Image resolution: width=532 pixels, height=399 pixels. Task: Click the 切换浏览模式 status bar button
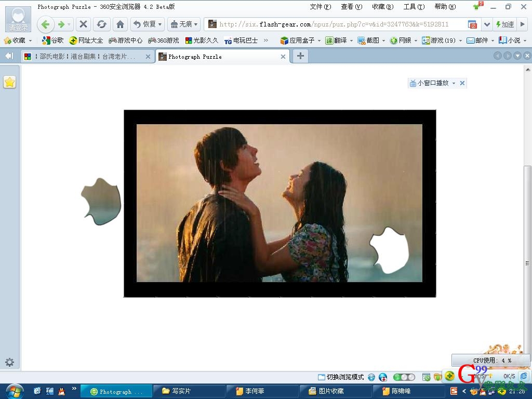tap(341, 377)
